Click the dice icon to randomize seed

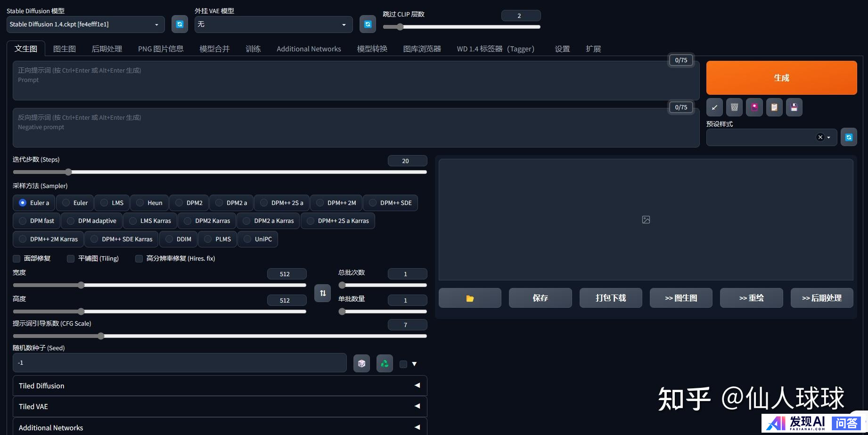tap(361, 363)
